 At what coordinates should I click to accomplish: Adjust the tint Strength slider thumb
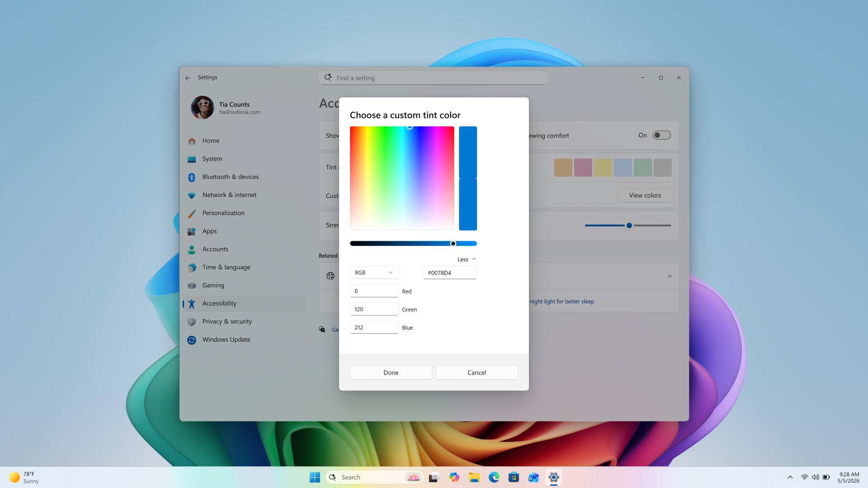click(x=629, y=225)
